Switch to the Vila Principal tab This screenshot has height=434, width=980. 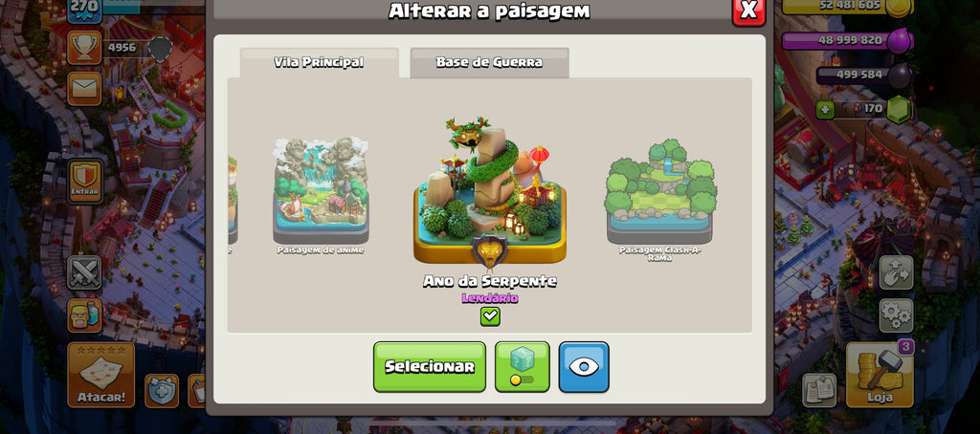319,62
